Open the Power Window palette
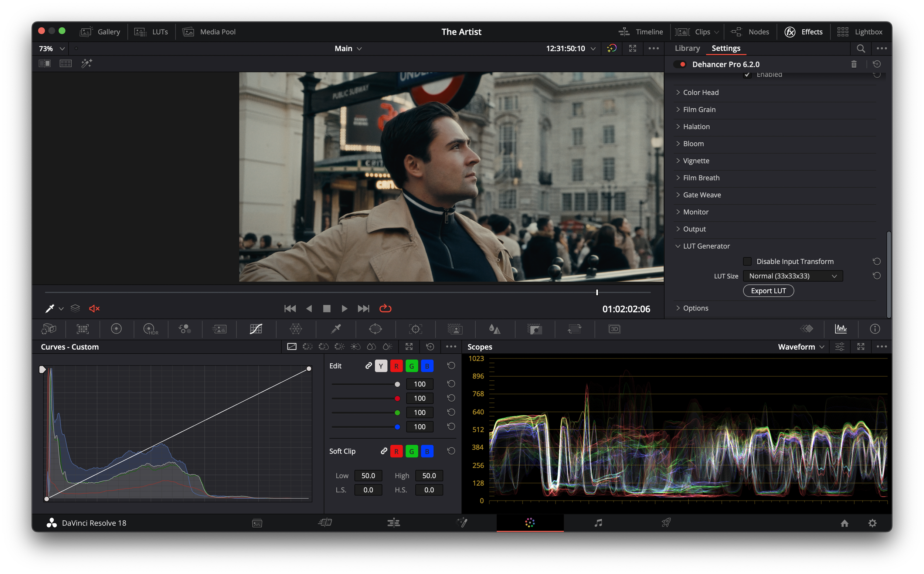Image resolution: width=924 pixels, height=574 pixels. (x=375, y=329)
